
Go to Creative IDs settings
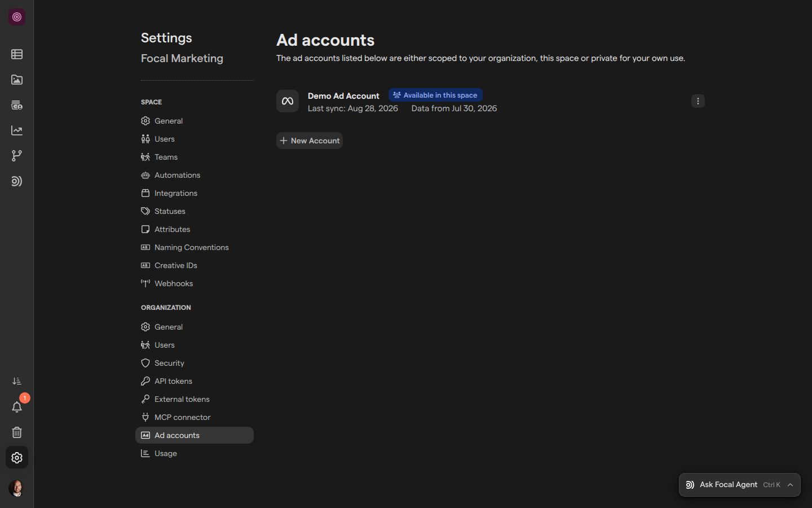195,265
